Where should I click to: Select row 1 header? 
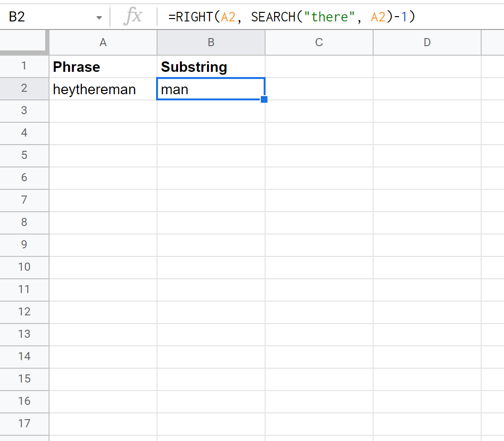pos(24,66)
